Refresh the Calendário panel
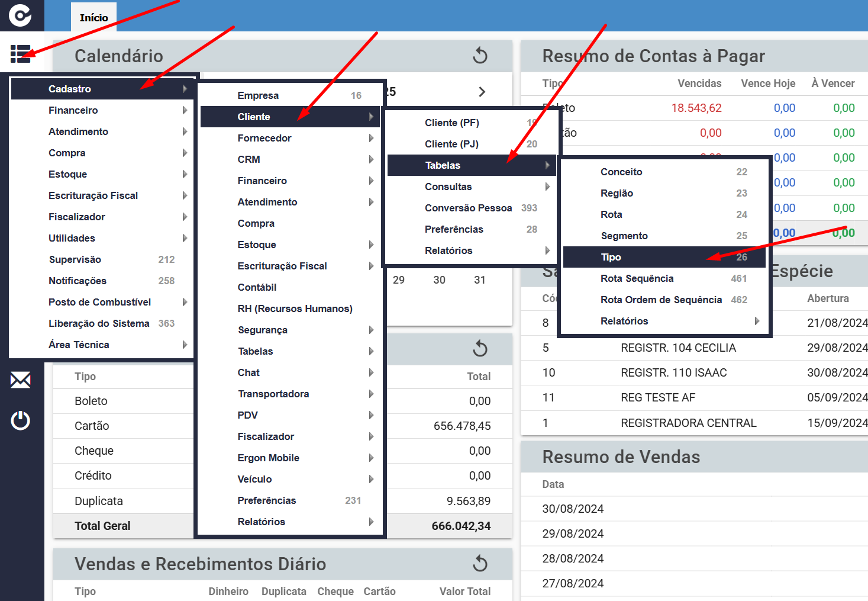The height and width of the screenshot is (601, 868). (480, 56)
